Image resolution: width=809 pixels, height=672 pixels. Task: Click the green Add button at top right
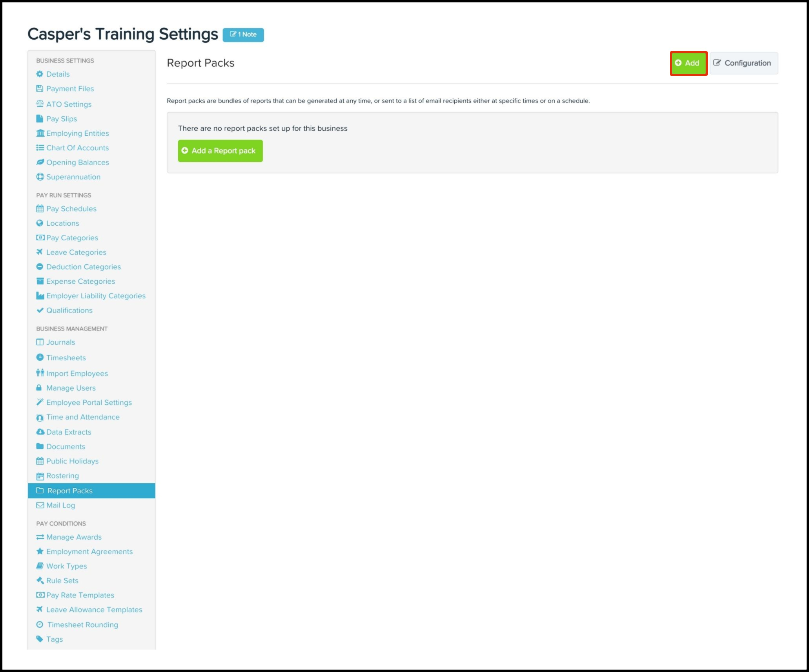pos(688,63)
